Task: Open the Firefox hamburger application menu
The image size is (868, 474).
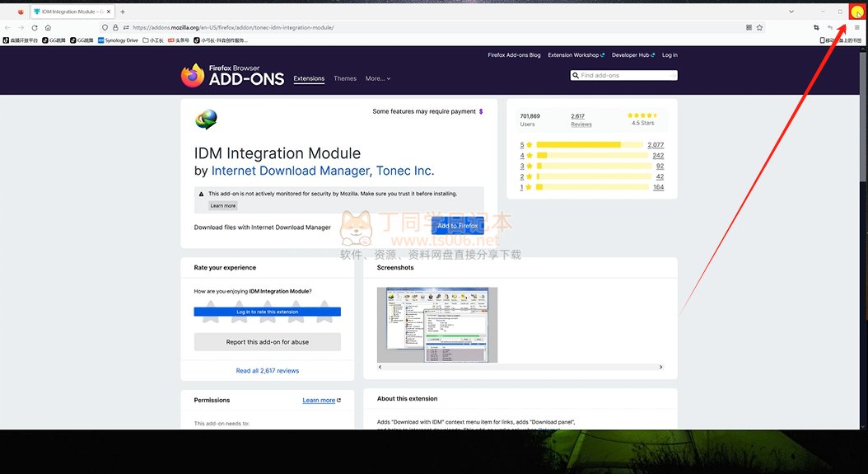Action: pos(856,27)
